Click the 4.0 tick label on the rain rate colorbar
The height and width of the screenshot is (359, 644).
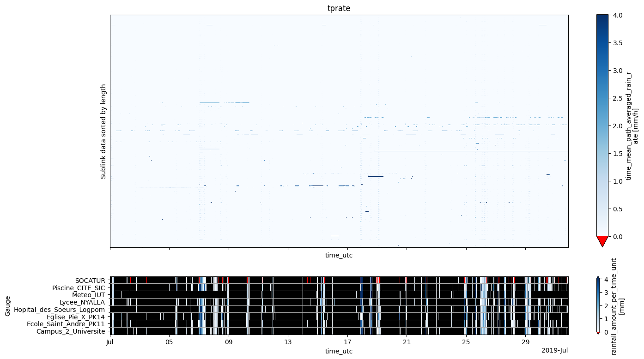[619, 15]
